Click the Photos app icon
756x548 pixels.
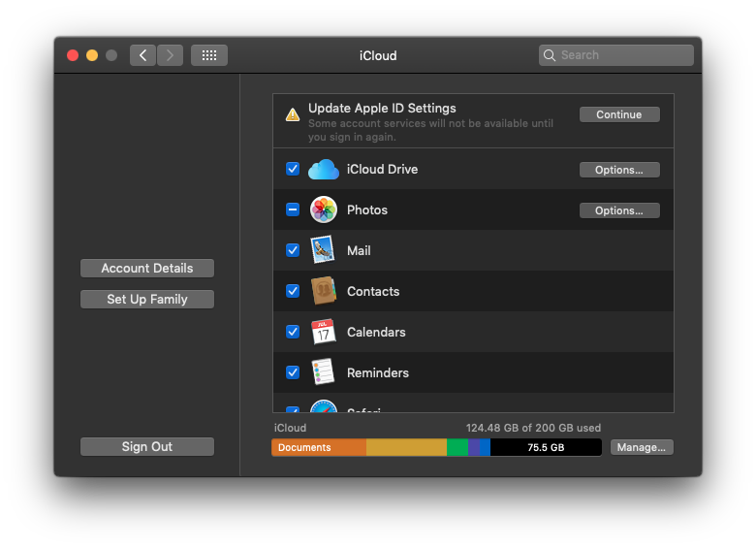coord(324,210)
